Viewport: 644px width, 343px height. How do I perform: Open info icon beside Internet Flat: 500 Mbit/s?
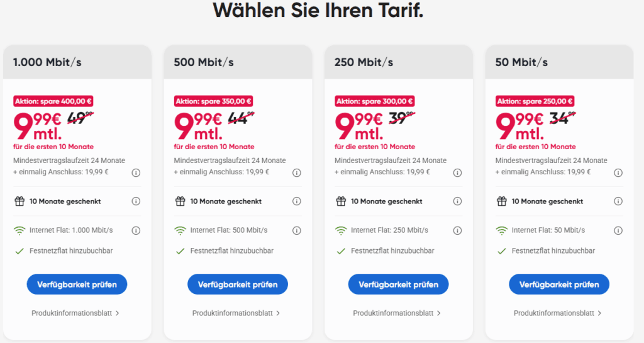pos(297,230)
